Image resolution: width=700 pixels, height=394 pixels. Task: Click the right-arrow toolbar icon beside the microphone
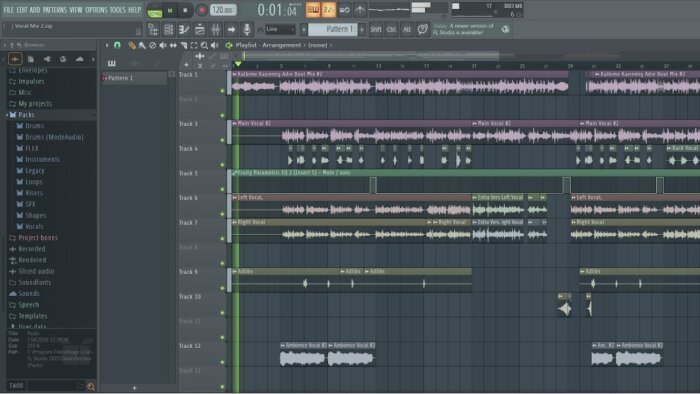click(231, 29)
